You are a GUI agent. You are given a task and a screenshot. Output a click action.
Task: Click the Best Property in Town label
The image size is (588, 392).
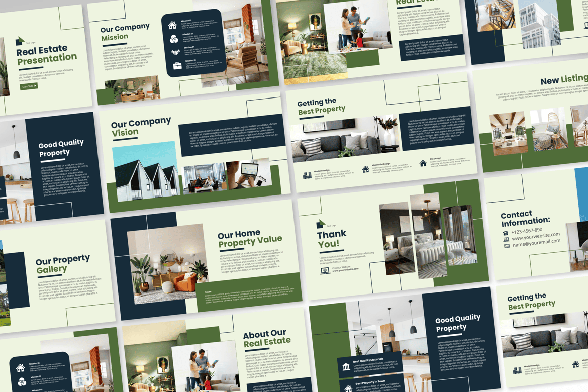pos(370,382)
